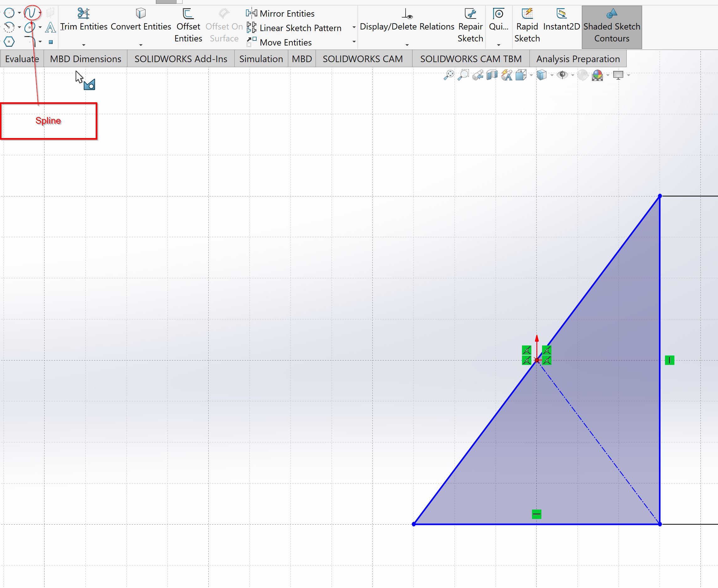718x588 pixels.
Task: Select the Centerpoint Arc tool
Action: (9, 27)
